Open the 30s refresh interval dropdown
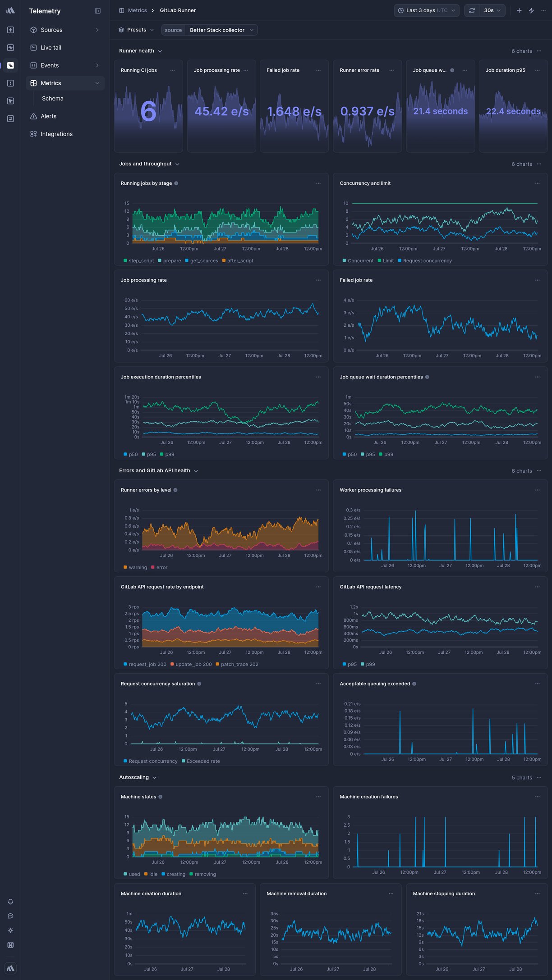 click(492, 10)
